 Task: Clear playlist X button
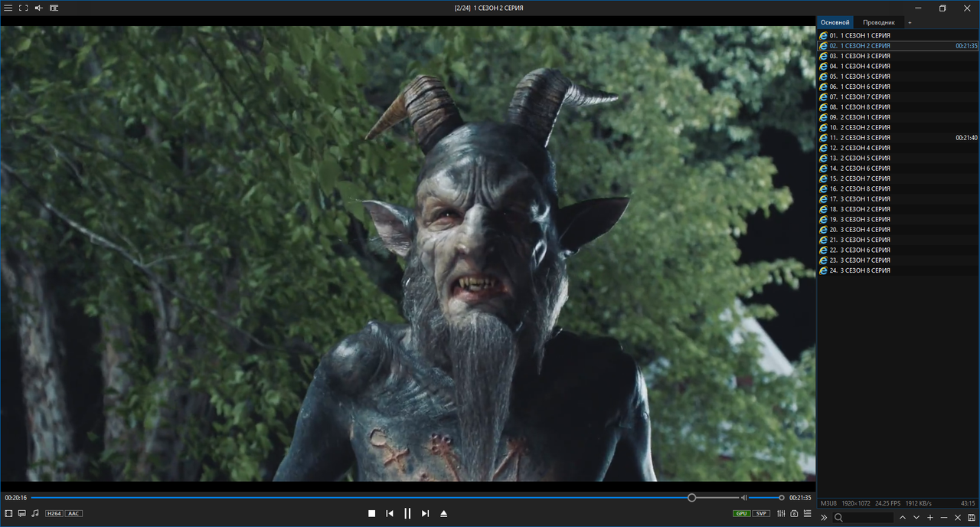pos(958,518)
